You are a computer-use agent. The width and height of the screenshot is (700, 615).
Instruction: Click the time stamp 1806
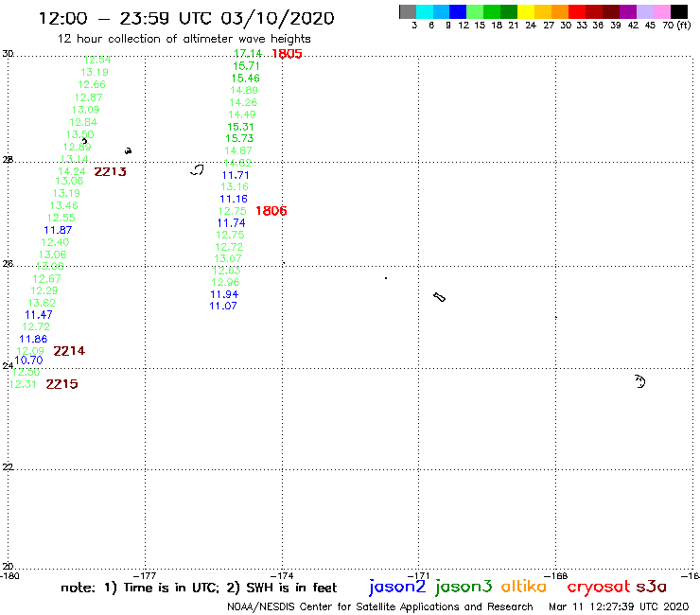pyautogui.click(x=271, y=211)
